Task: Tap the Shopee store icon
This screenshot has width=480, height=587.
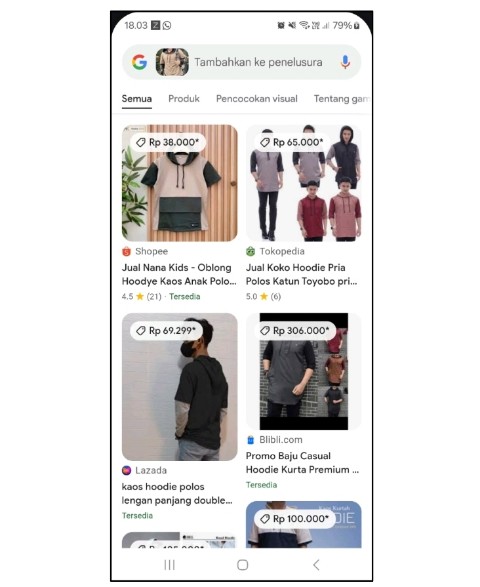Action: click(127, 251)
